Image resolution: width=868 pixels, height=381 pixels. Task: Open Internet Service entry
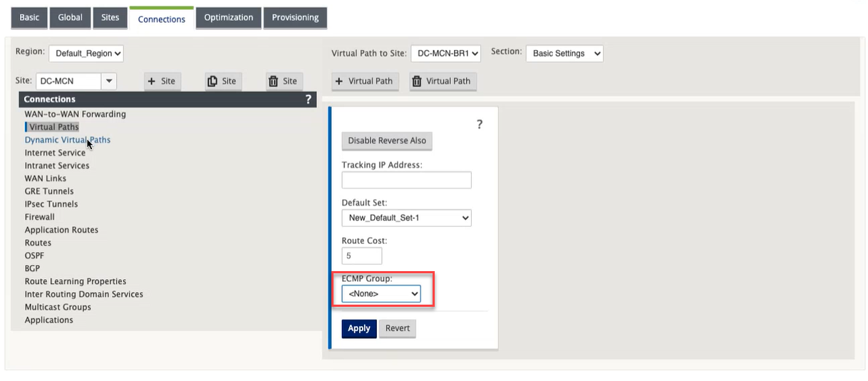coord(55,153)
